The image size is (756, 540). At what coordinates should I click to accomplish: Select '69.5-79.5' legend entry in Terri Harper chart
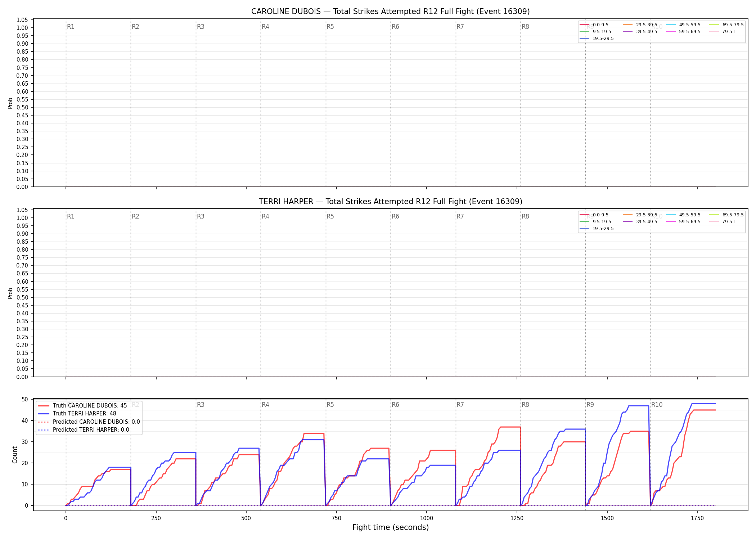726,215
